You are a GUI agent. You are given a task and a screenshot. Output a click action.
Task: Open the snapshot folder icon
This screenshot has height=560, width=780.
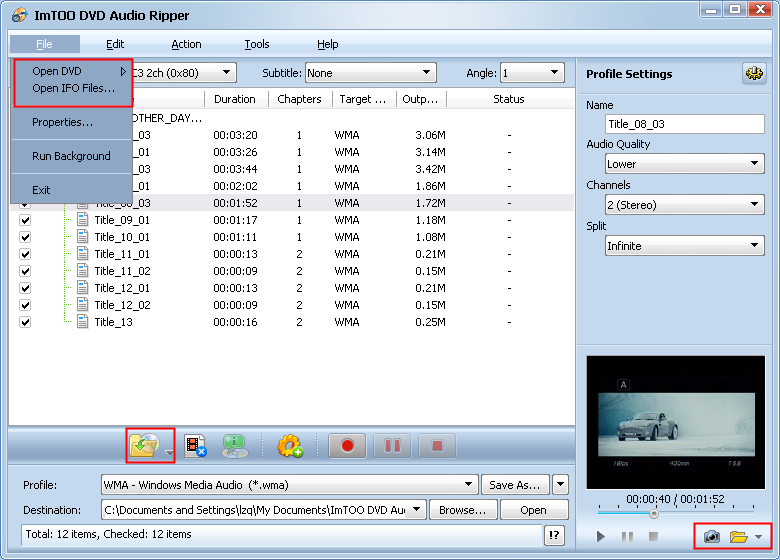[739, 537]
